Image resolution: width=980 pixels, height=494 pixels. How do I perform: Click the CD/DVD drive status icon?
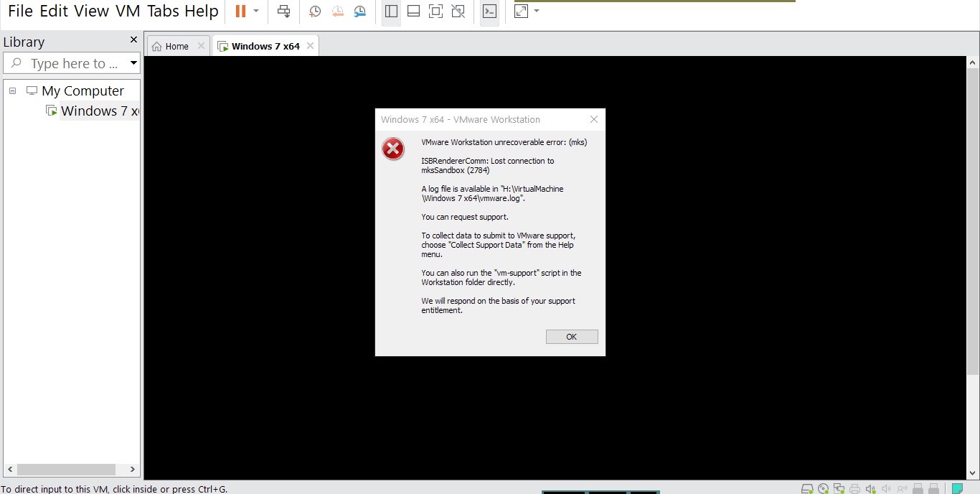823,489
